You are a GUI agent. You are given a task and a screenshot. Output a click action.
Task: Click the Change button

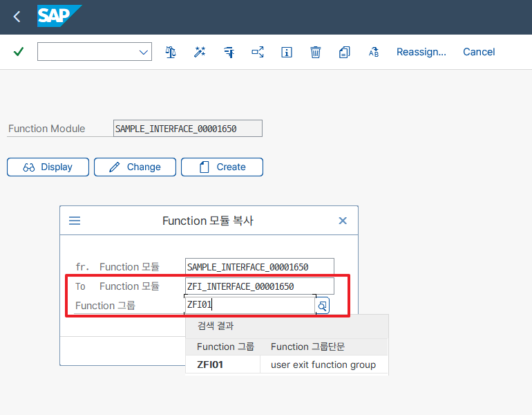tap(135, 167)
